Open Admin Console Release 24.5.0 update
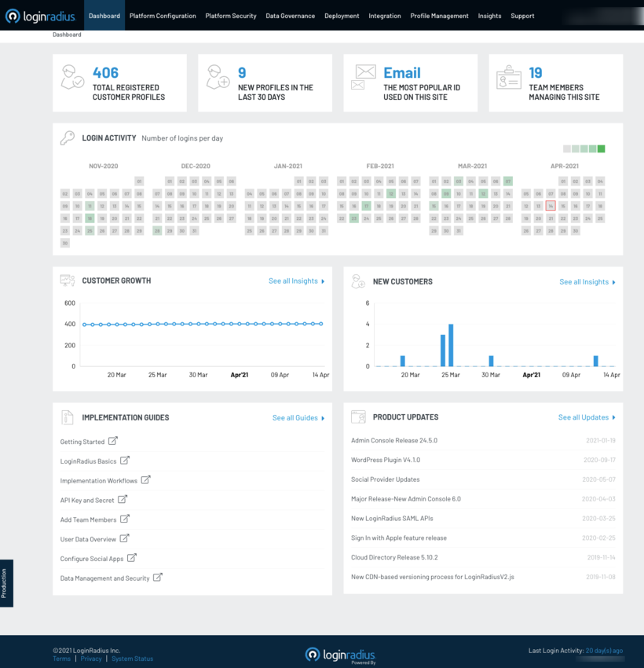 pyautogui.click(x=394, y=441)
